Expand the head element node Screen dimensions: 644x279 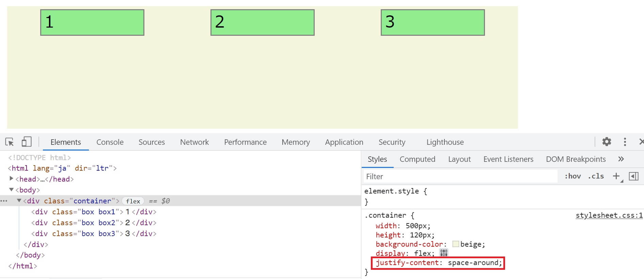tap(12, 179)
